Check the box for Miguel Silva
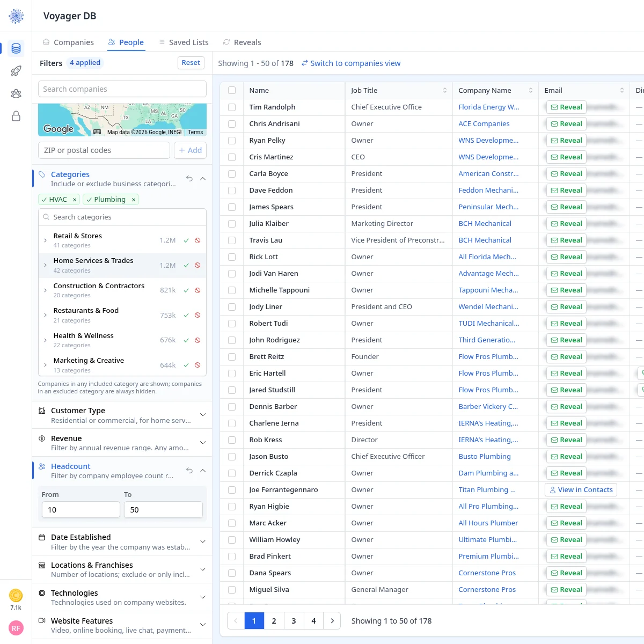 pyautogui.click(x=232, y=590)
